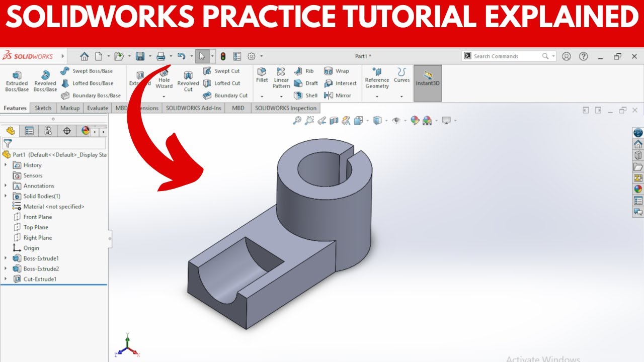Click the Undo icon
Viewport: 644px width, 362px height.
pos(182,56)
